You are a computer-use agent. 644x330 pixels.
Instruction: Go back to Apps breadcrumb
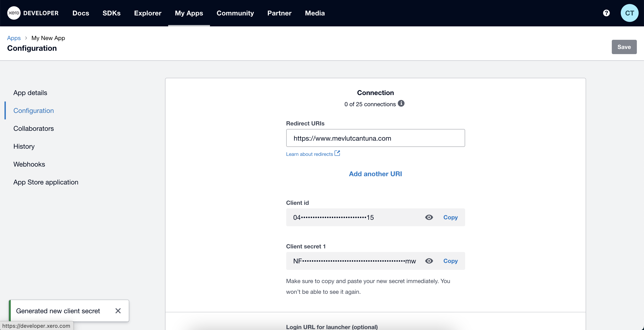coord(14,38)
